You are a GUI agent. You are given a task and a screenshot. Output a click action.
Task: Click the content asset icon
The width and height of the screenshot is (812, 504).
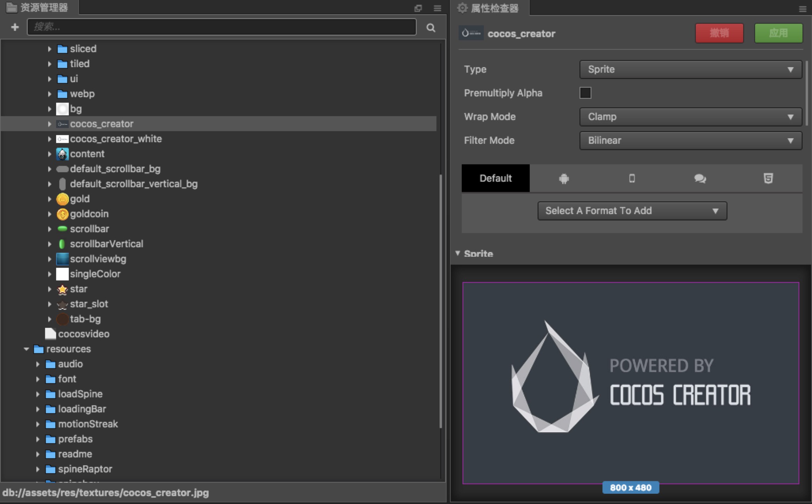pos(62,154)
